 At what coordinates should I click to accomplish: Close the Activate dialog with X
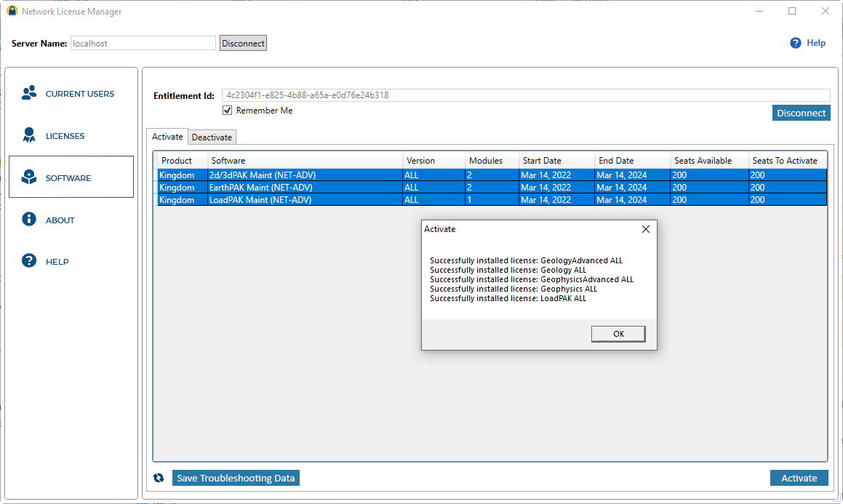(646, 229)
